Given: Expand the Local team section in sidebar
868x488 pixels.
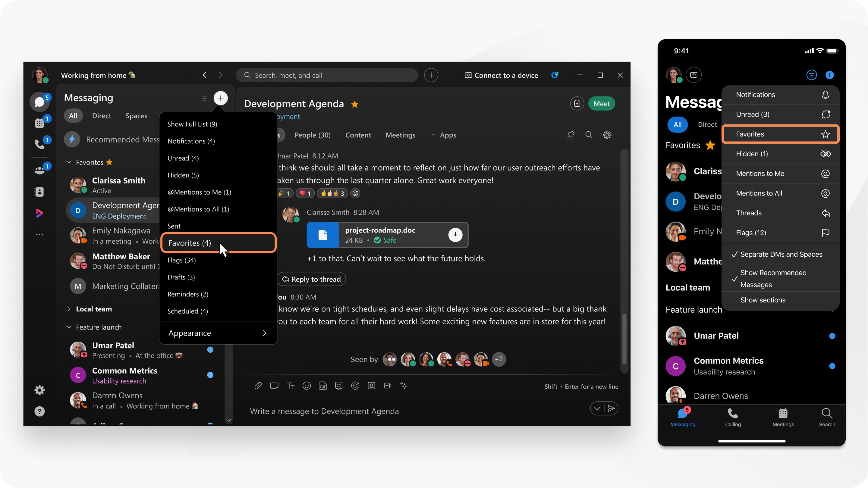Looking at the screenshot, I should tap(68, 309).
